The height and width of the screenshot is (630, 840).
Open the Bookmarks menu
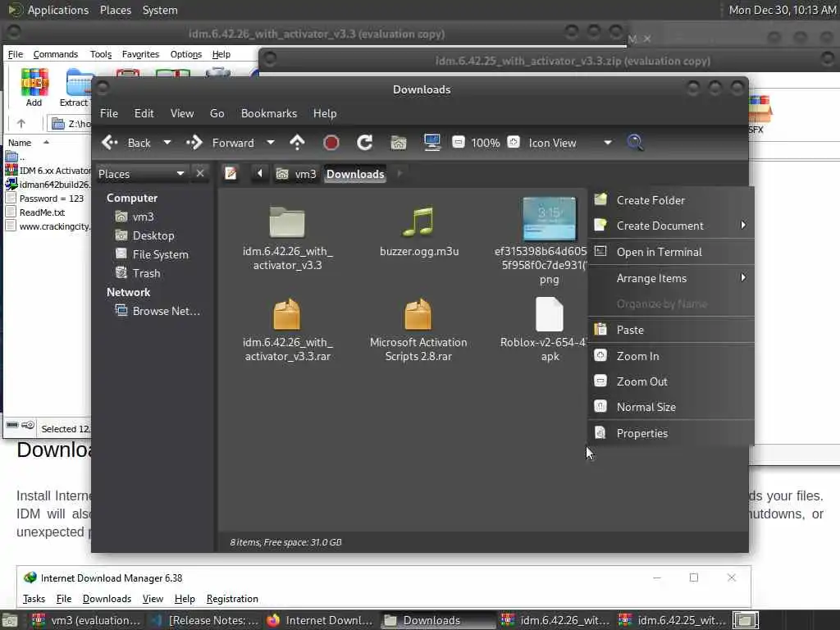click(x=269, y=113)
